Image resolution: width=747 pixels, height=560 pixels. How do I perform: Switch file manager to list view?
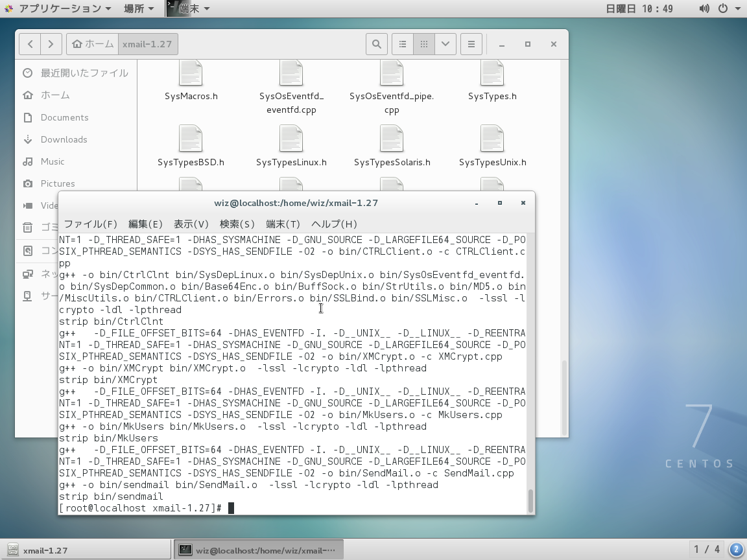(403, 44)
